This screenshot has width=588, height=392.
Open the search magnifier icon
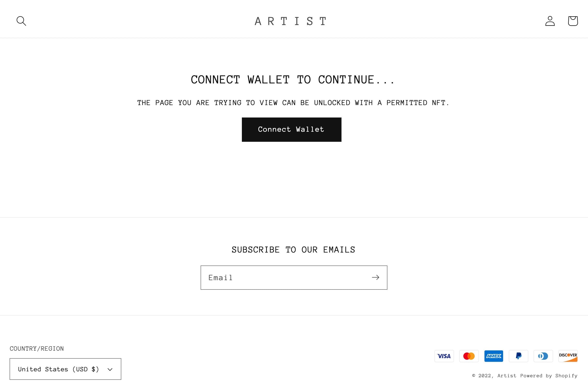[21, 21]
